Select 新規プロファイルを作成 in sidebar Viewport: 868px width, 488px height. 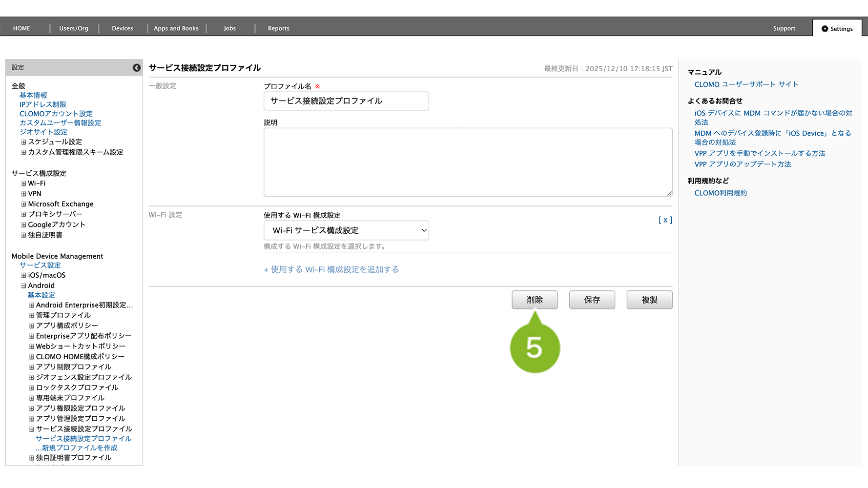coord(77,448)
